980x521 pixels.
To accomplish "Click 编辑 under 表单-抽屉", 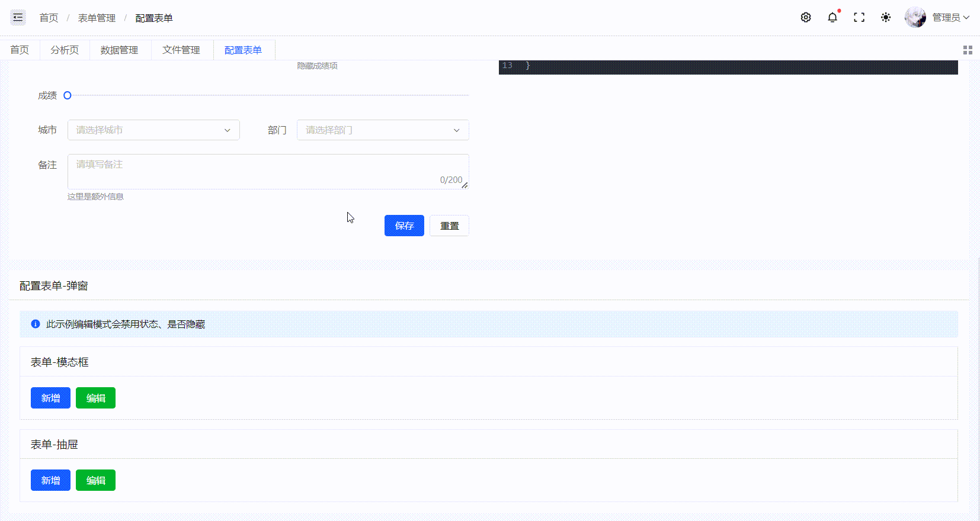I will coord(95,480).
